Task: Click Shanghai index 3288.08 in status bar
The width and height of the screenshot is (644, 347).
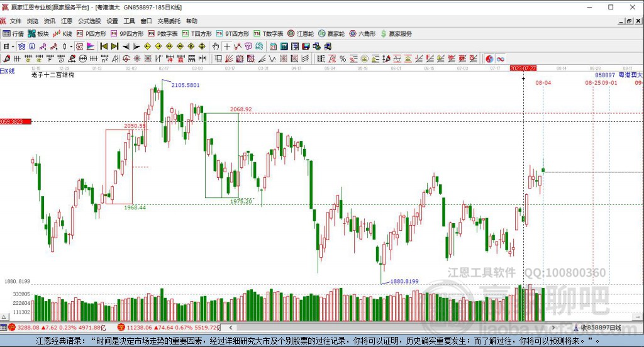Action: [28, 328]
